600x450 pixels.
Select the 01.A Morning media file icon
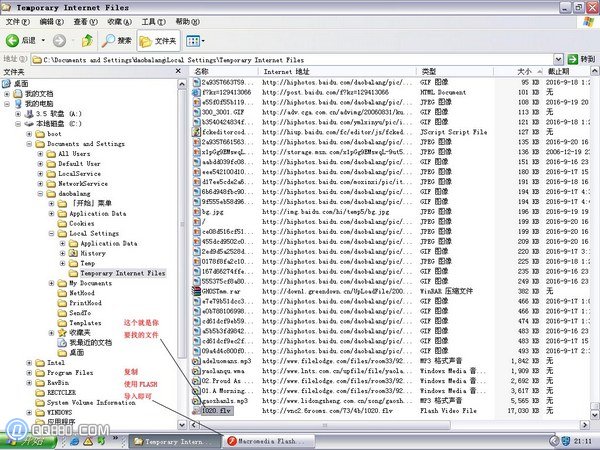pyautogui.click(x=196, y=391)
